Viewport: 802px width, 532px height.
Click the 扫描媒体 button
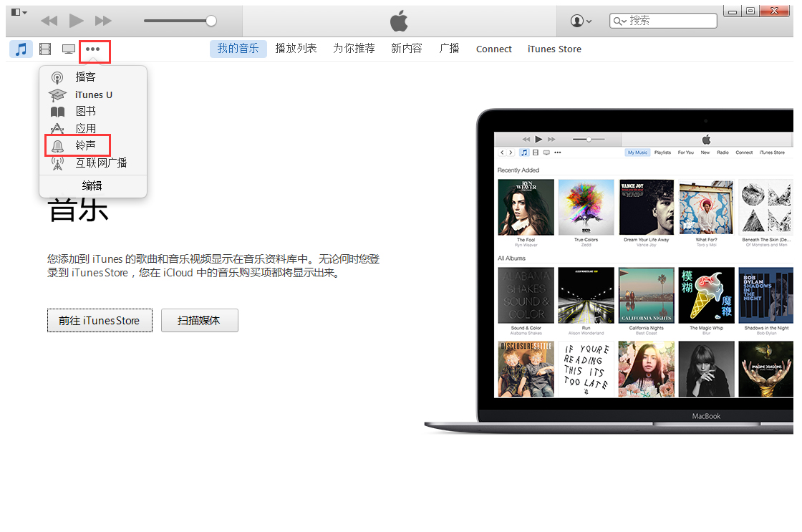click(199, 321)
